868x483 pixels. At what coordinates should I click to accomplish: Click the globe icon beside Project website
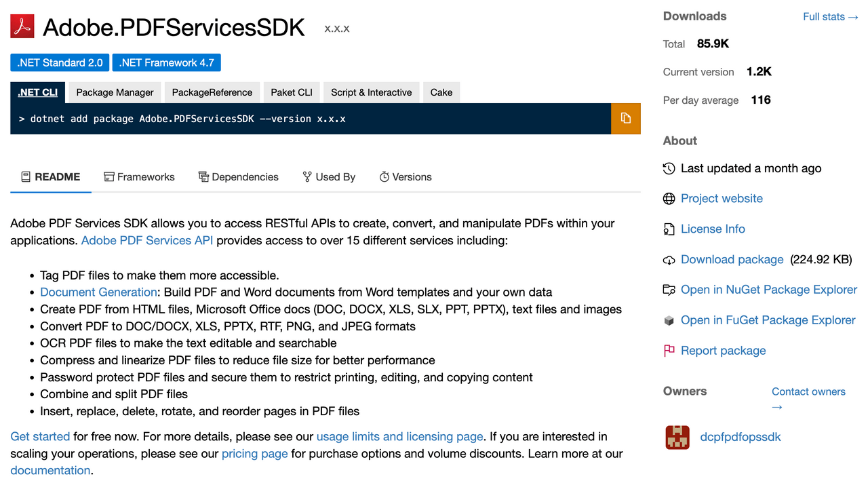coord(669,199)
